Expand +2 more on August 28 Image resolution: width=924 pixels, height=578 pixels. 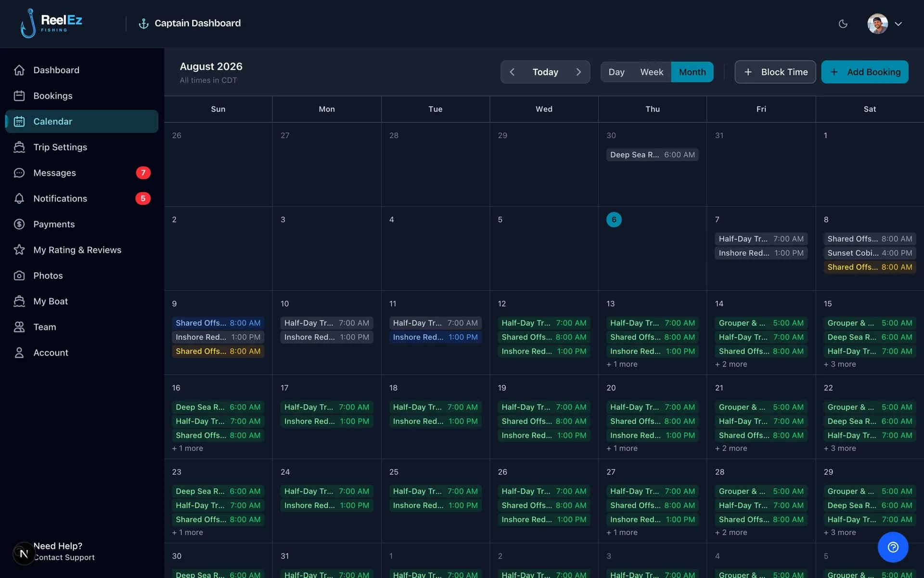point(731,532)
